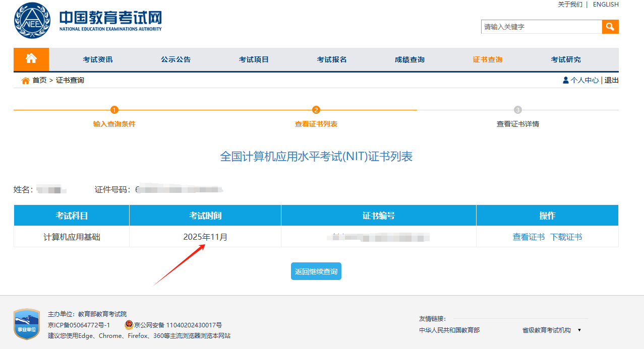The width and height of the screenshot is (644, 349).
Task: Click the step 3 circle marker
Action: (517, 110)
